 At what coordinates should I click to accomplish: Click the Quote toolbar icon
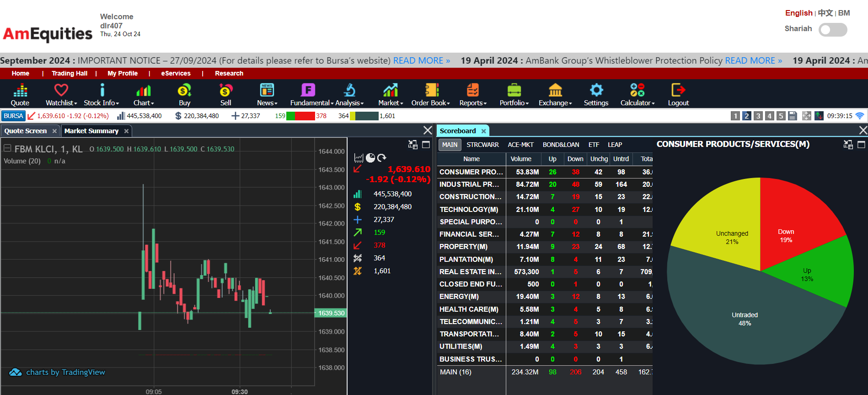pos(20,91)
